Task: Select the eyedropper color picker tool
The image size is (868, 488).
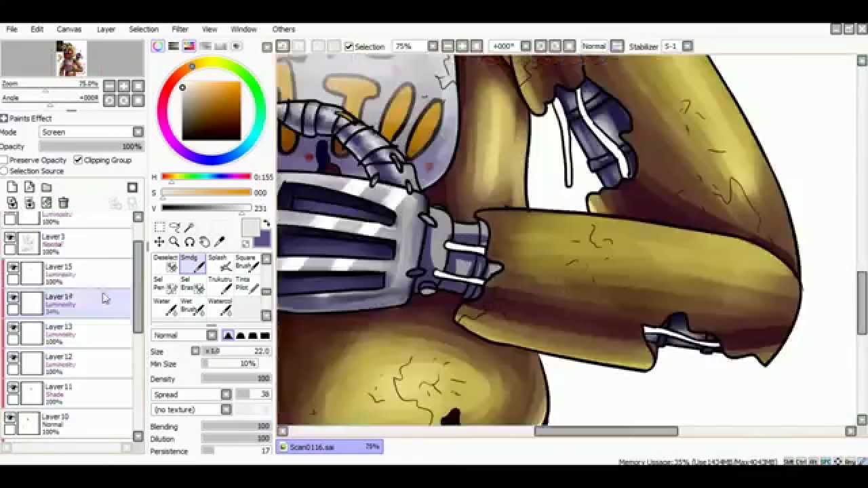Action: pyautogui.click(x=219, y=242)
